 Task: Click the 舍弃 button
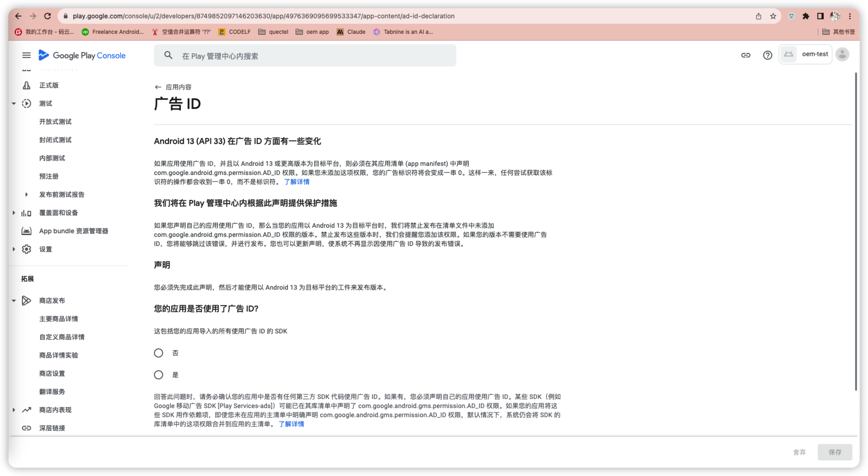(x=799, y=452)
